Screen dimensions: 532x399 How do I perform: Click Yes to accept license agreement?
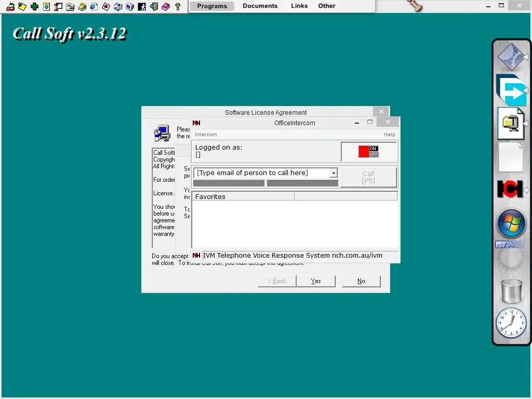(316, 281)
